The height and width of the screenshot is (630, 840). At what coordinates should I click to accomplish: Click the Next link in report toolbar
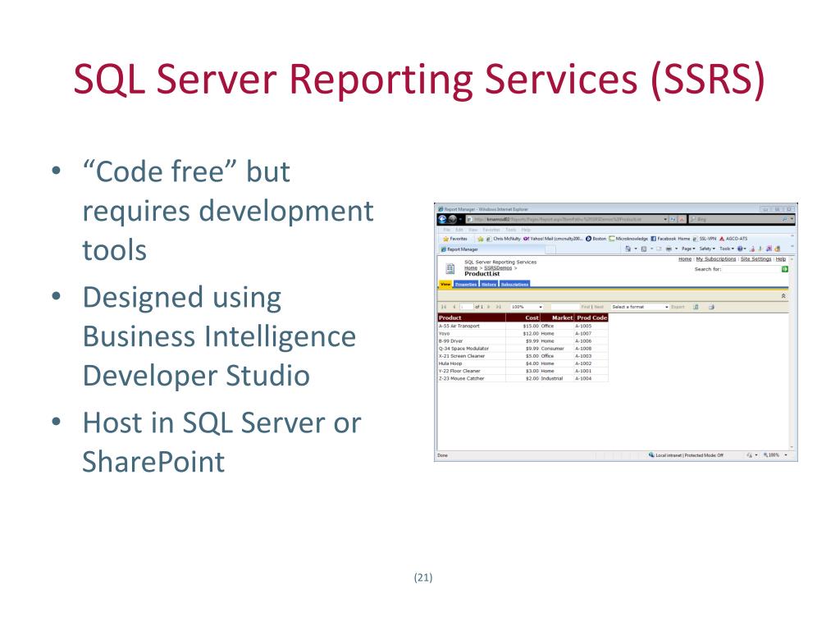click(x=599, y=307)
